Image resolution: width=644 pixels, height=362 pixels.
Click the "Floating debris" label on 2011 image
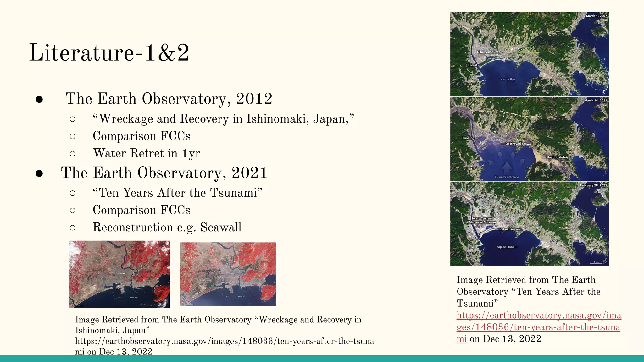click(x=557, y=157)
